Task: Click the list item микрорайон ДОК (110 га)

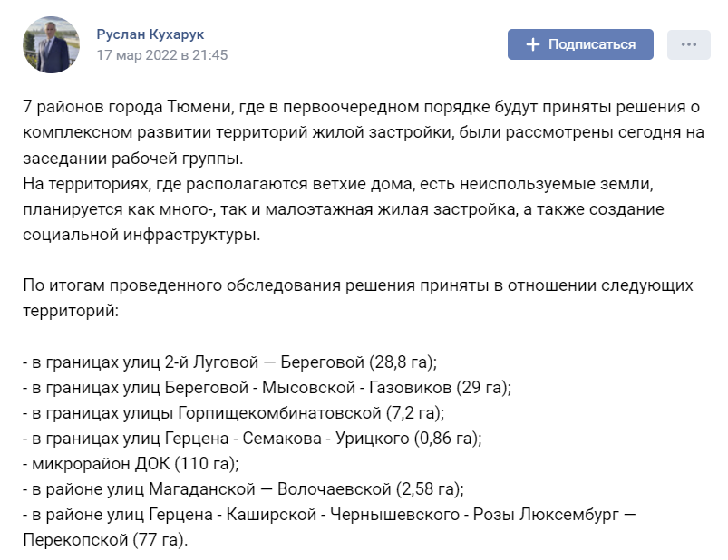Action: tap(131, 464)
